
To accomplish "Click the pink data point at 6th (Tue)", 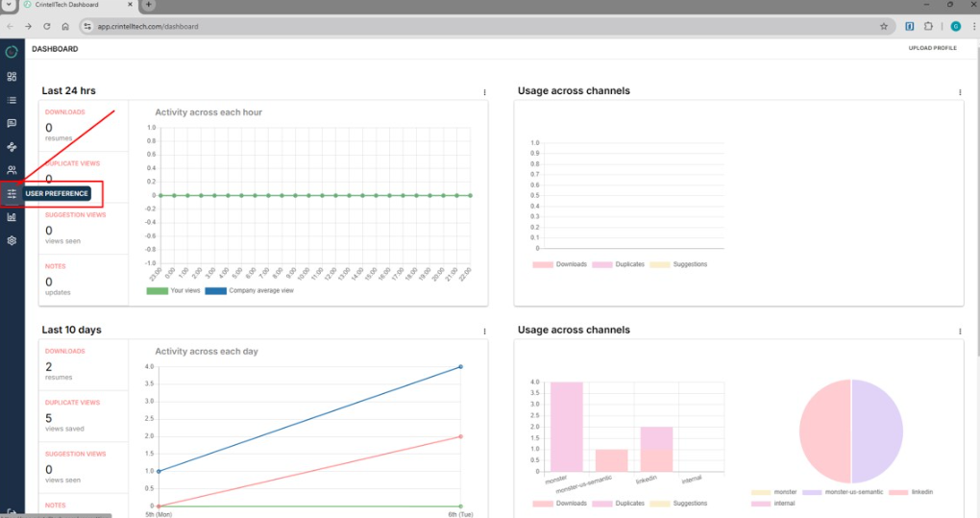I will click(460, 436).
